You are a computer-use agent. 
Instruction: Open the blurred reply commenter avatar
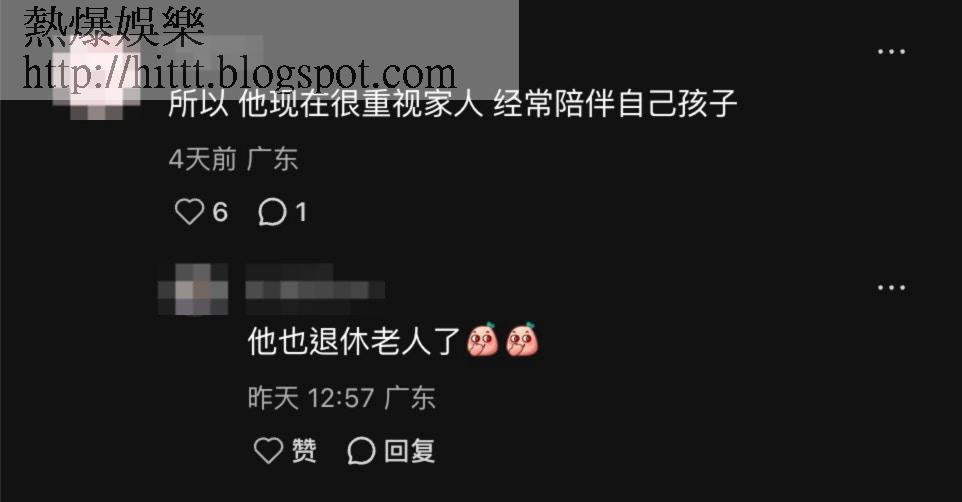(x=193, y=289)
